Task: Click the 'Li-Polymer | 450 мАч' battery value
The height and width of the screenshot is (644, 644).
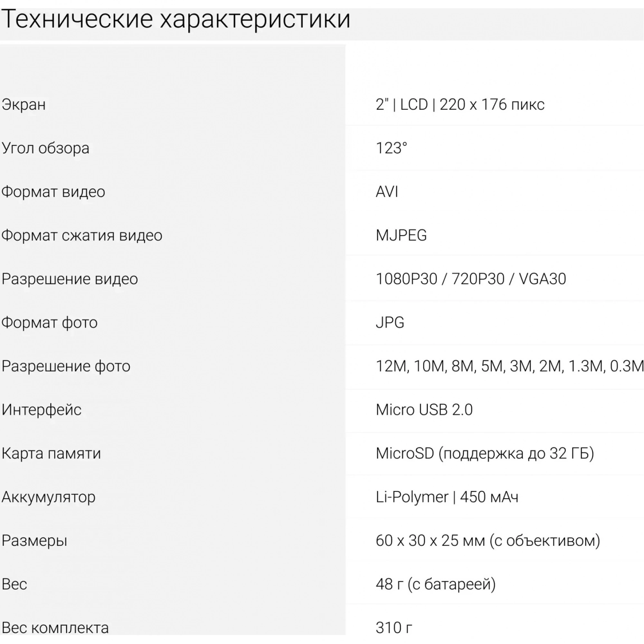Action: tap(447, 497)
